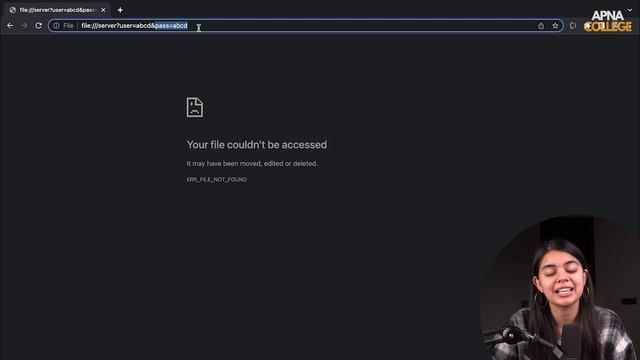Click 'It may have been moved, edited or deleted.' text
Image resolution: width=640 pixels, height=360 pixels.
tap(252, 163)
